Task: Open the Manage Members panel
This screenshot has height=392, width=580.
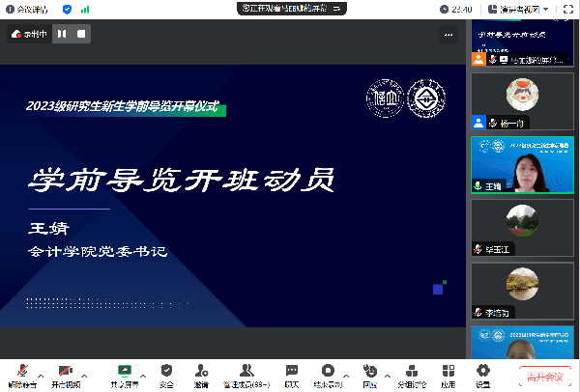Action: coord(246,371)
